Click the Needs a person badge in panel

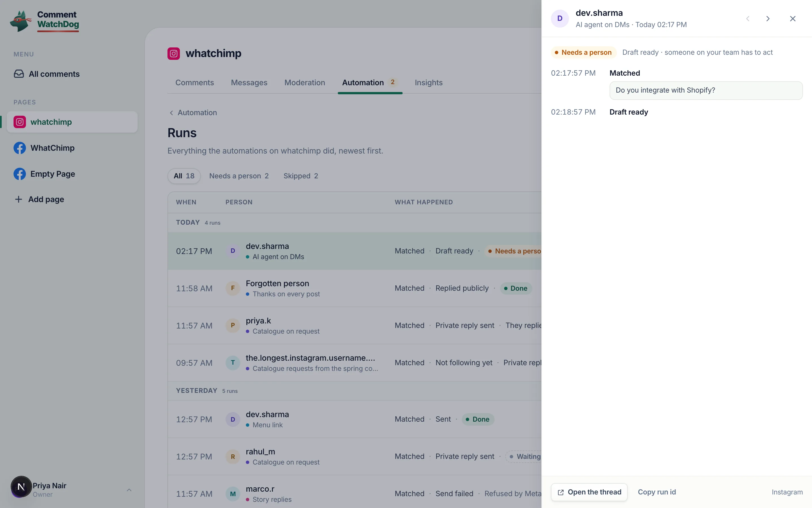584,52
